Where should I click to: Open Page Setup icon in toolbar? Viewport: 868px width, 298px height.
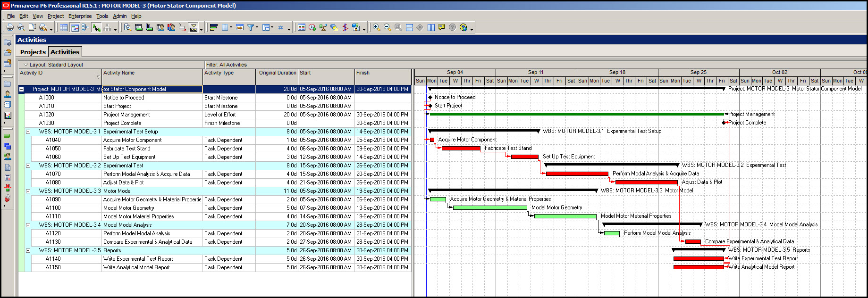tap(32, 27)
